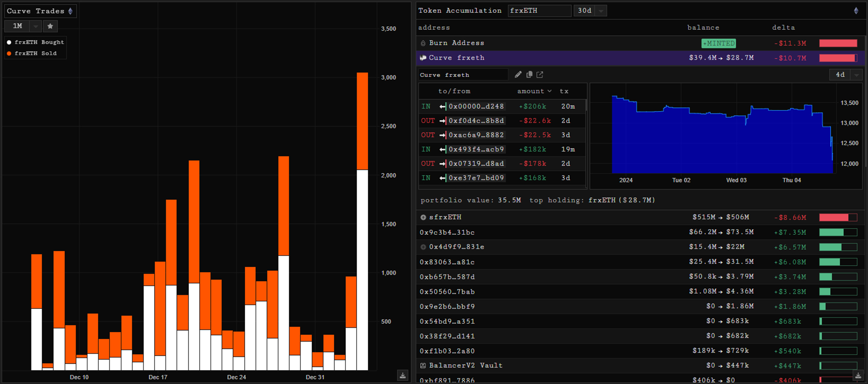868x384 pixels.
Task: Open Curve frxeth in external link
Action: click(540, 75)
